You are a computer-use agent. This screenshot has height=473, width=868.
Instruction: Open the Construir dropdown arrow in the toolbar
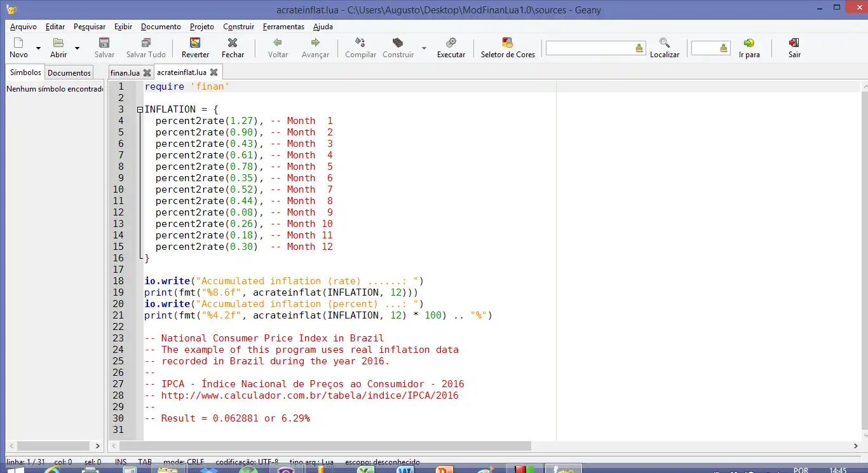[424, 48]
